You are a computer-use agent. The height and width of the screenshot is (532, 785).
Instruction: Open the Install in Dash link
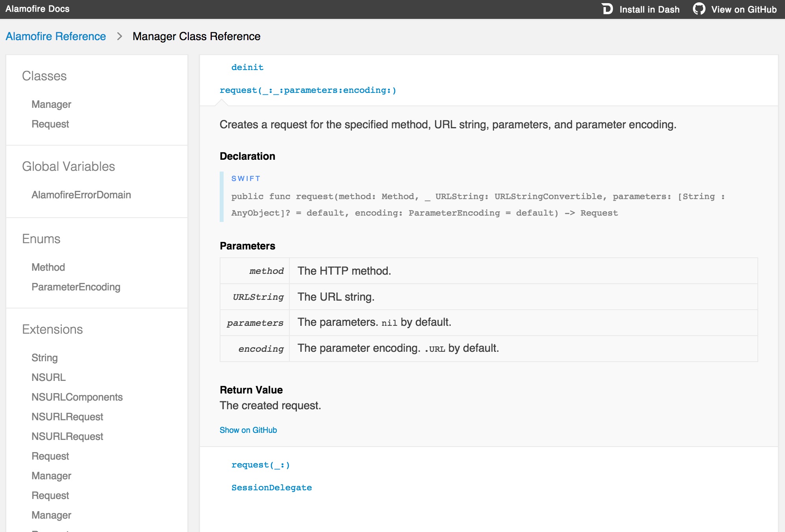649,9
